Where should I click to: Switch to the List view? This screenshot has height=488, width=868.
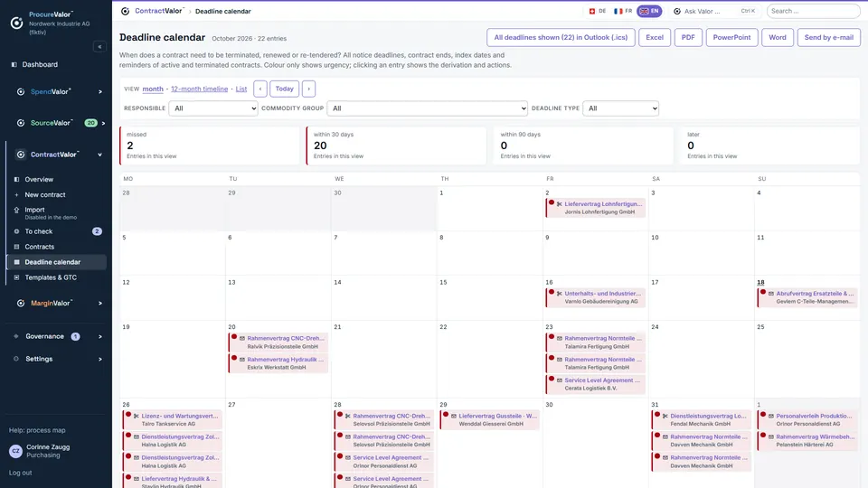pos(241,89)
